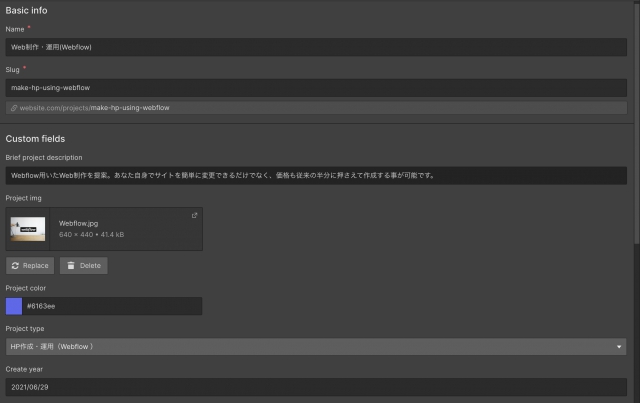Delete the Webflow.jpg project image
The width and height of the screenshot is (640, 403).
(x=84, y=265)
